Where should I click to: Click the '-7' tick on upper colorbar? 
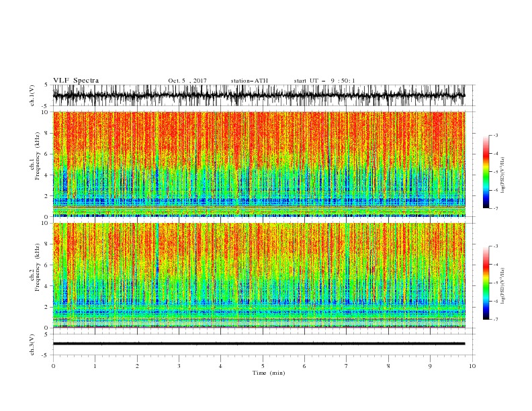pyautogui.click(x=496, y=208)
